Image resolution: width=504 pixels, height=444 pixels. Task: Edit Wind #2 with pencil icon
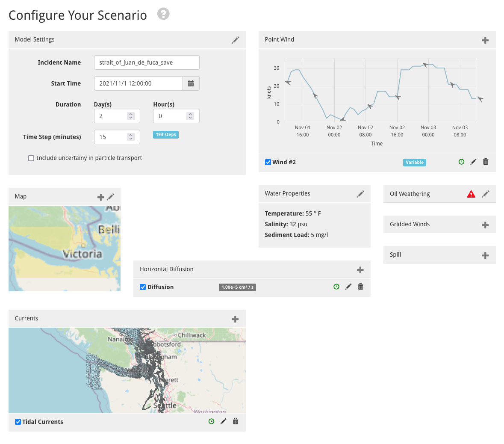pos(474,162)
